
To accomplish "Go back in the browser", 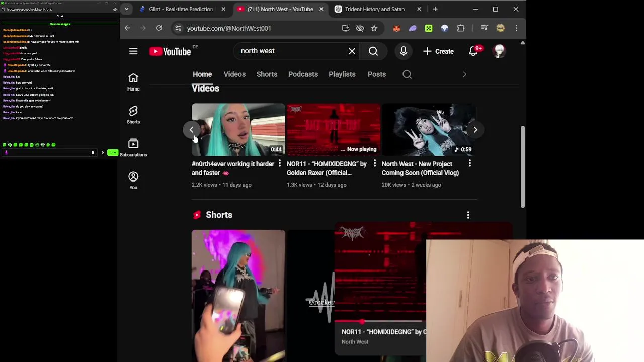I will 127,28.
